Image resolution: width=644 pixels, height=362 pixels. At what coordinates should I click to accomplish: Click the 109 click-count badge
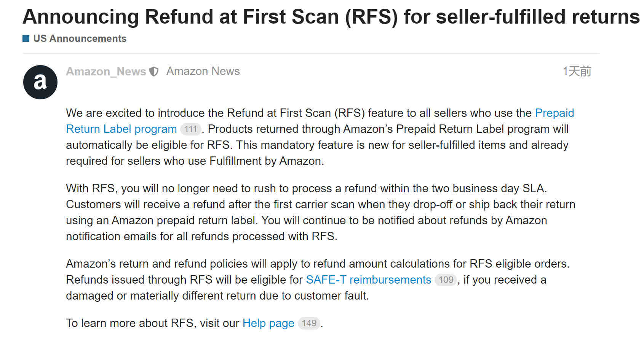click(x=446, y=280)
